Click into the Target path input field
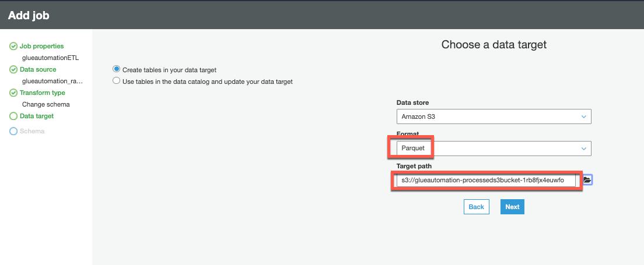The height and width of the screenshot is (265, 644). [486, 180]
